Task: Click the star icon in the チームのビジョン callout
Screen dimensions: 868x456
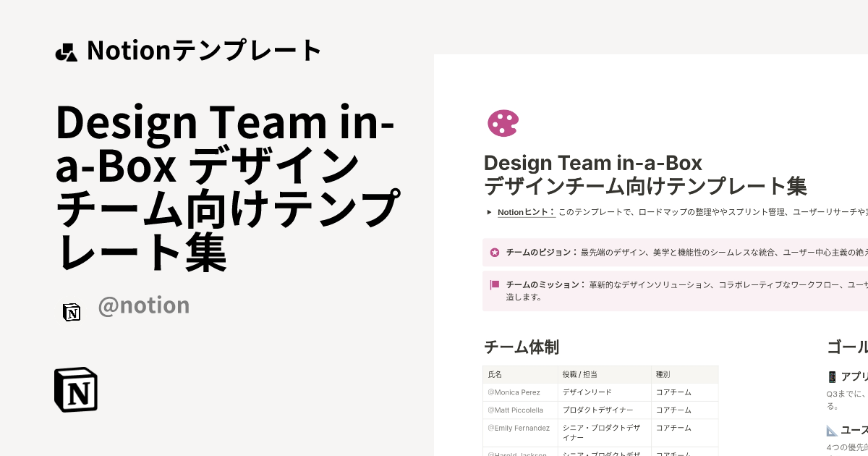Action: (x=495, y=252)
